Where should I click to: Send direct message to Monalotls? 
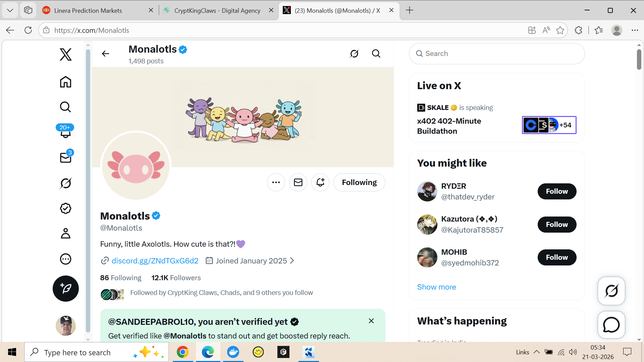click(298, 182)
